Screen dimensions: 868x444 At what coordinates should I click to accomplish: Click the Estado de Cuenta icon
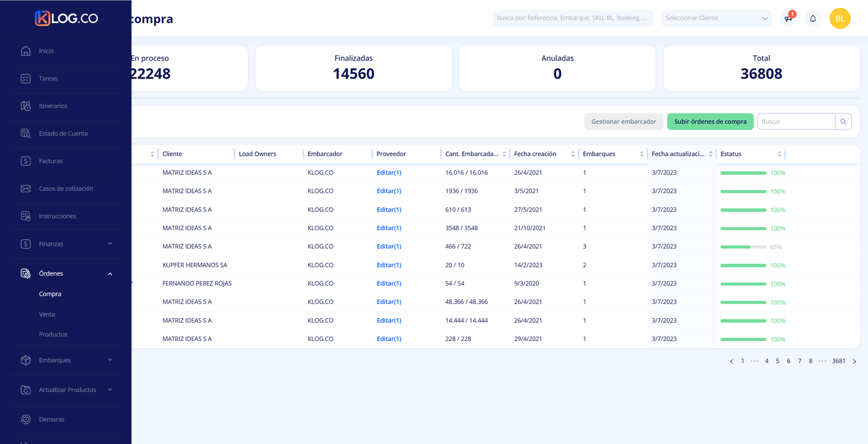pyautogui.click(x=25, y=133)
